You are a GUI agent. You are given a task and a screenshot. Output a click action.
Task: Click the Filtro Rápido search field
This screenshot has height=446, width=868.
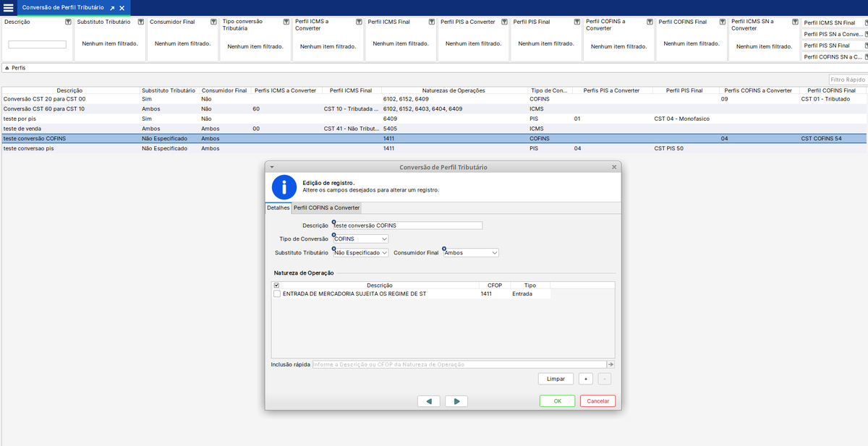(x=847, y=80)
